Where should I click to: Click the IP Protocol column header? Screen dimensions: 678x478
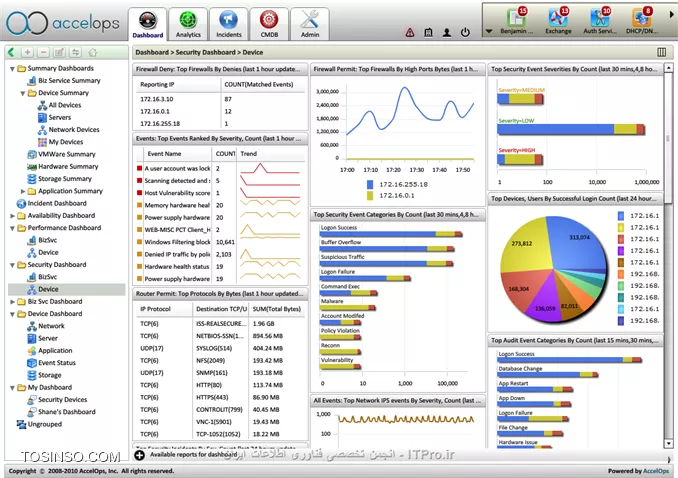point(155,309)
